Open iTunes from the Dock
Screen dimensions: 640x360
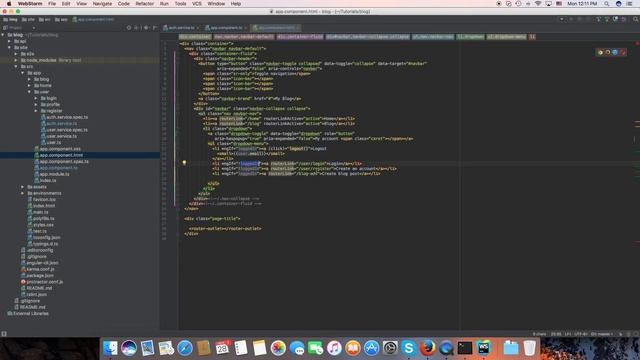coord(334,348)
